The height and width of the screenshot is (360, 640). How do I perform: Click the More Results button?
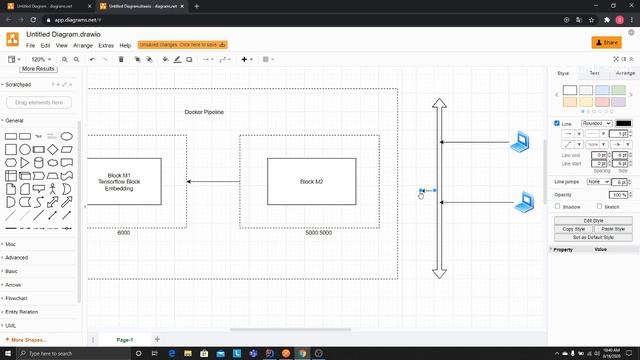38,69
